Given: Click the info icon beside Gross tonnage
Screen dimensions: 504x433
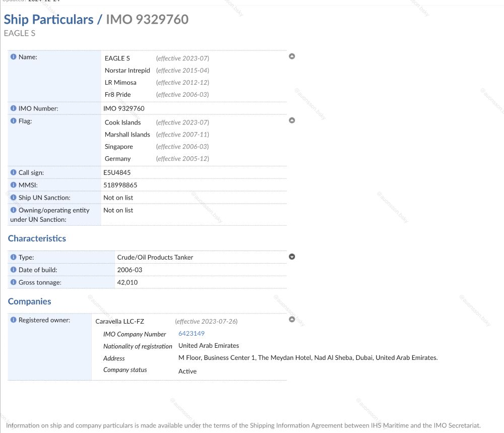Looking at the screenshot, I should point(13,282).
